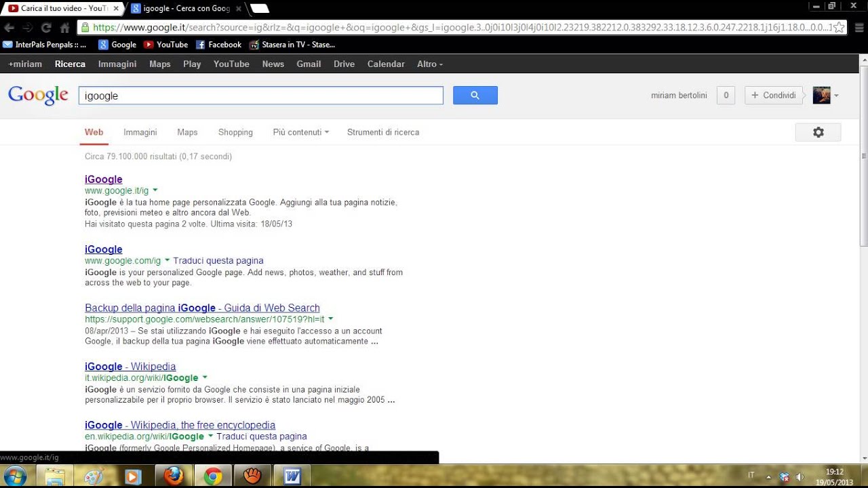Open Calendar in the top bar
868x488 pixels.
click(386, 64)
